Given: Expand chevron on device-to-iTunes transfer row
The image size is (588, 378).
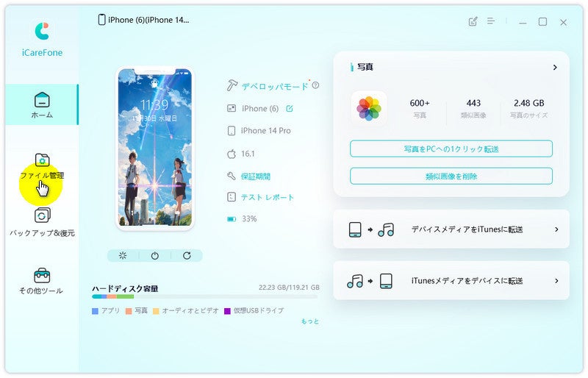Looking at the screenshot, I should coord(556,229).
